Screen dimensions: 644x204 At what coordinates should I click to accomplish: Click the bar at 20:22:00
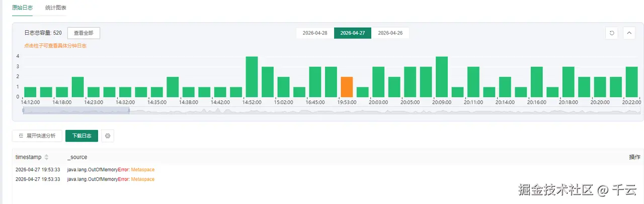tap(631, 82)
